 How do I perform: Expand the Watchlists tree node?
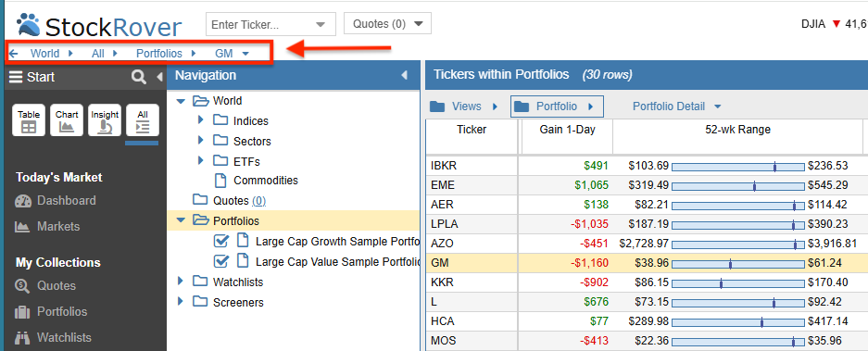point(181,282)
